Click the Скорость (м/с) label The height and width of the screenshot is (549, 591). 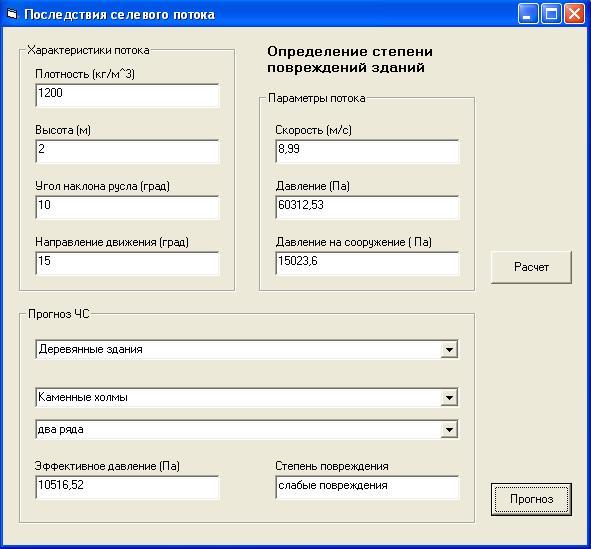[x=313, y=130]
